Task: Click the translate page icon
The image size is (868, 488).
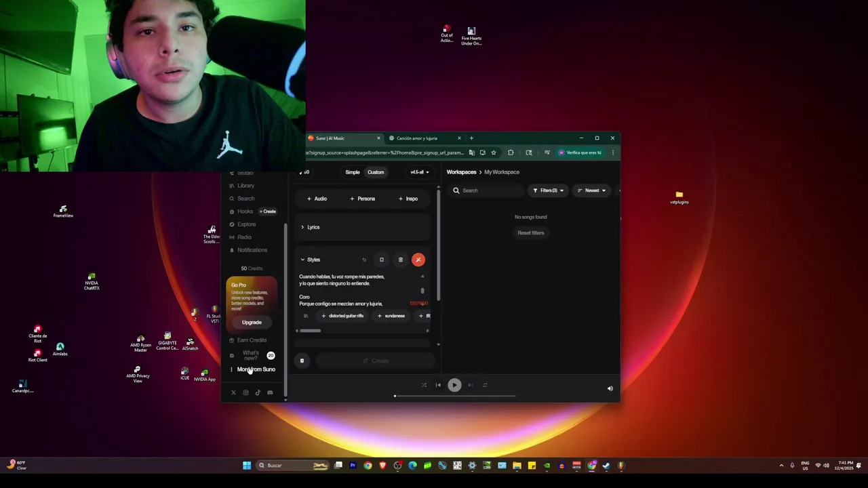Action: [x=471, y=152]
